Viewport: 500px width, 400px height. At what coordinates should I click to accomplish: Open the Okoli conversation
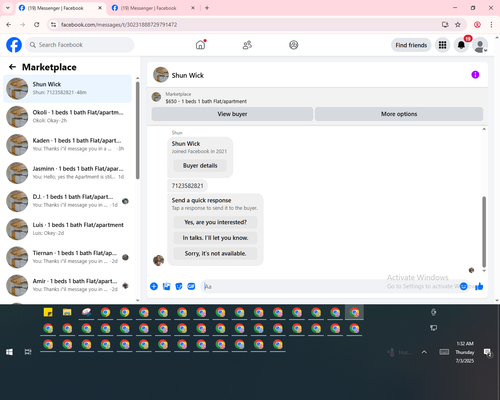[67, 116]
